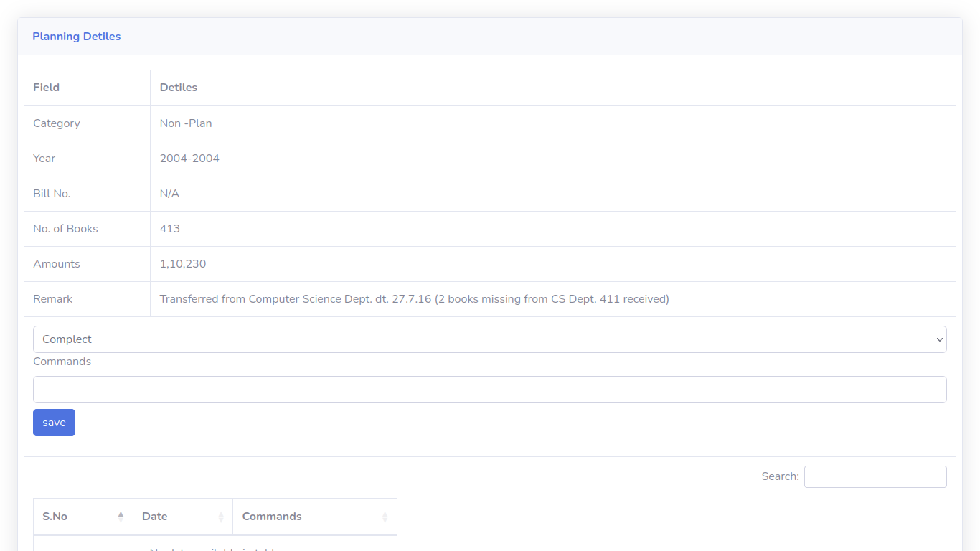Open the Complect status dropdown
980x551 pixels.
click(x=490, y=339)
